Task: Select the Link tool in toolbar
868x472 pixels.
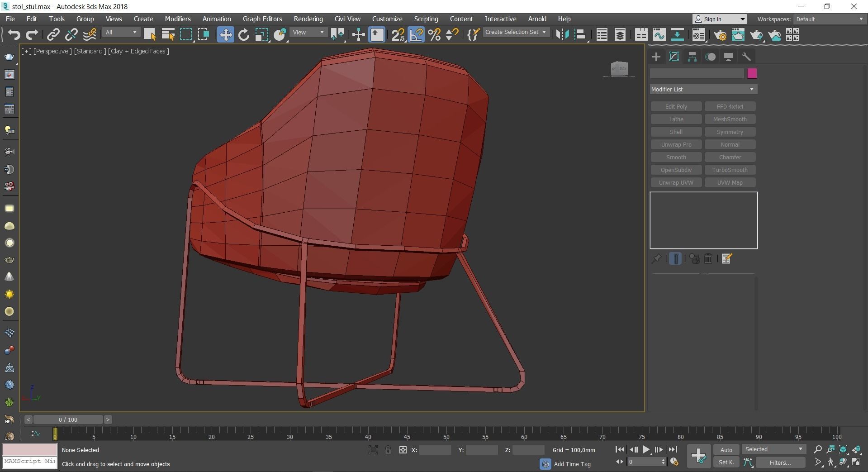Action: click(x=53, y=34)
